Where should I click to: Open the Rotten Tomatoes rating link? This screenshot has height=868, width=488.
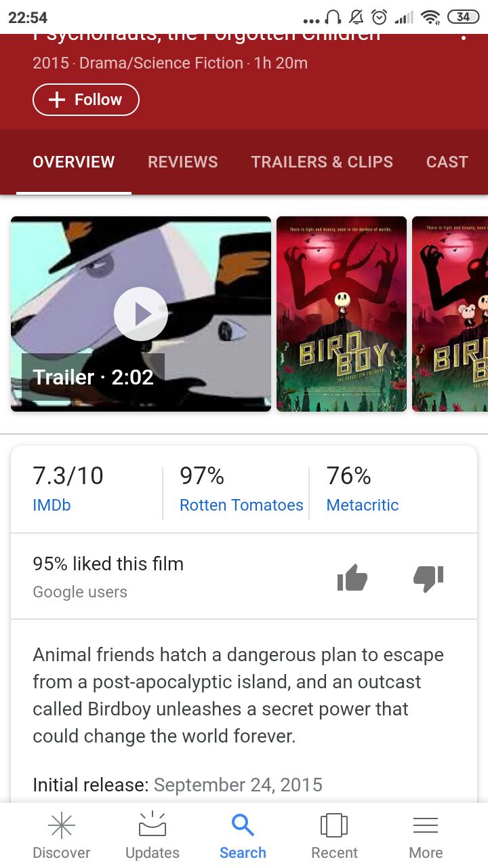click(x=241, y=505)
